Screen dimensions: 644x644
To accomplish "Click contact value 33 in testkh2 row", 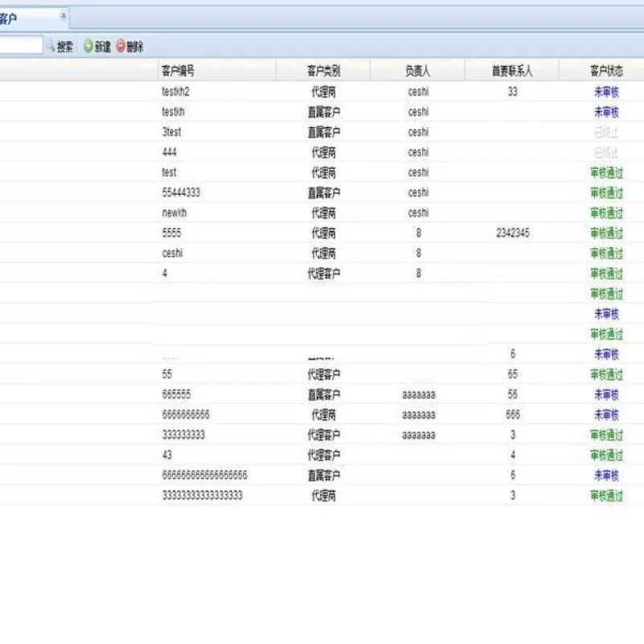I will 513,92.
